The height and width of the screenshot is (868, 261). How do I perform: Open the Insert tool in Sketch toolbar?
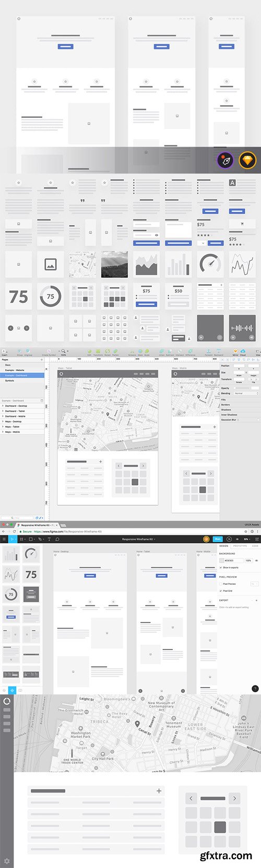pyautogui.click(x=4, y=351)
